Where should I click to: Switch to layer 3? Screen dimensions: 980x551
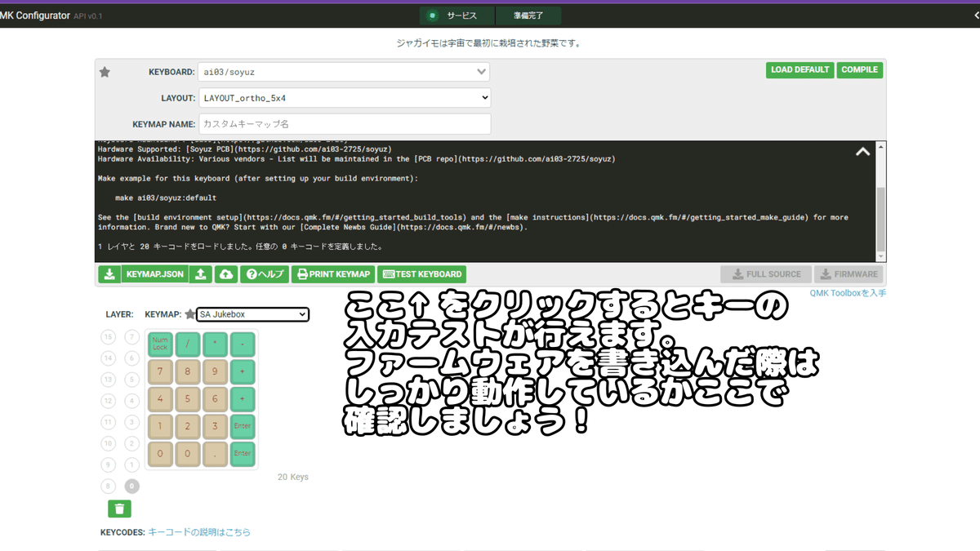(x=131, y=422)
